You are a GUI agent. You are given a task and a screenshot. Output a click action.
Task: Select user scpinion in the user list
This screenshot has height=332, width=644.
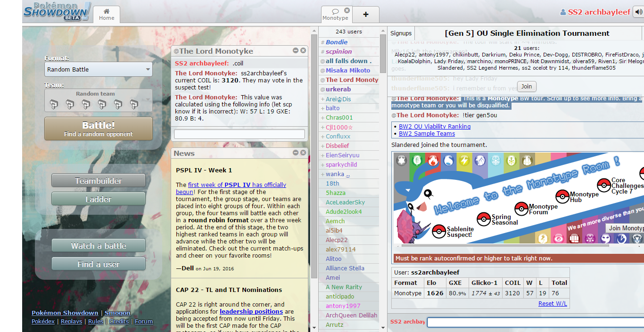349,51
